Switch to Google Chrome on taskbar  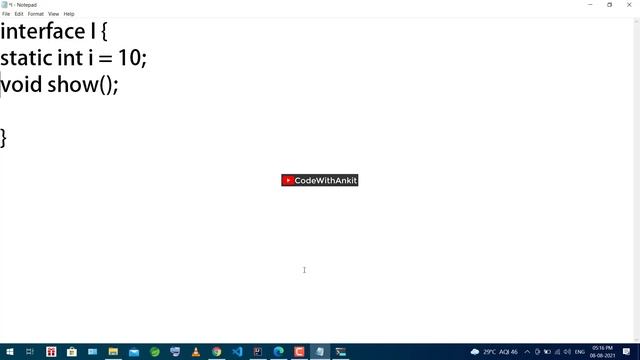click(x=217, y=351)
